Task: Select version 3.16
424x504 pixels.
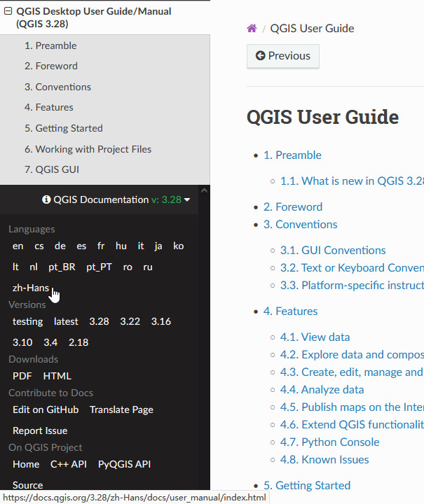Action: point(161,322)
